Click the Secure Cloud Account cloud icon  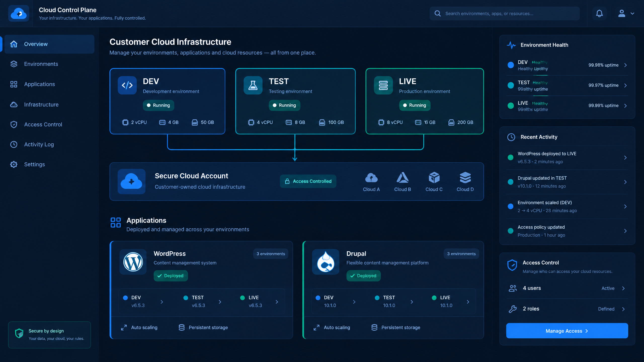coord(131,181)
